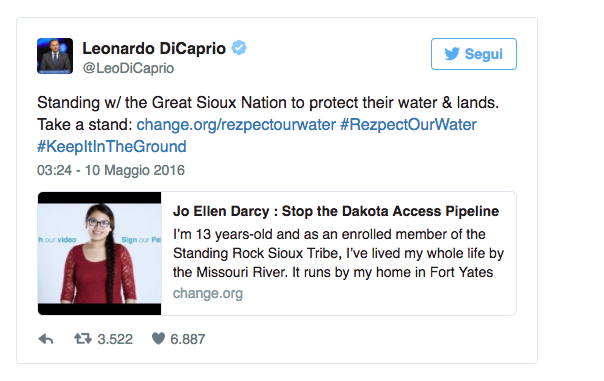Open Leonardo DiCaprio's profile picture
The width and height of the screenshot is (604, 381).
click(x=55, y=56)
